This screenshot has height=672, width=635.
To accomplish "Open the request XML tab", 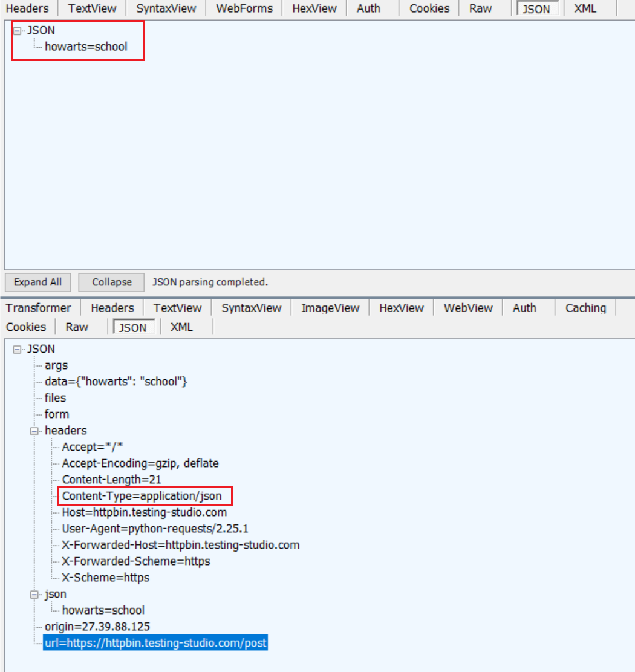I will point(585,8).
